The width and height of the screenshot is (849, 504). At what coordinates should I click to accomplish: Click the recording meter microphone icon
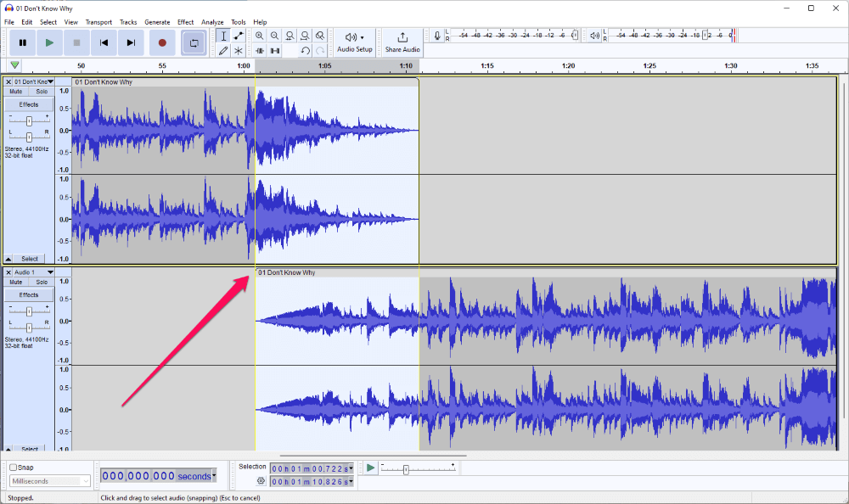click(x=437, y=36)
